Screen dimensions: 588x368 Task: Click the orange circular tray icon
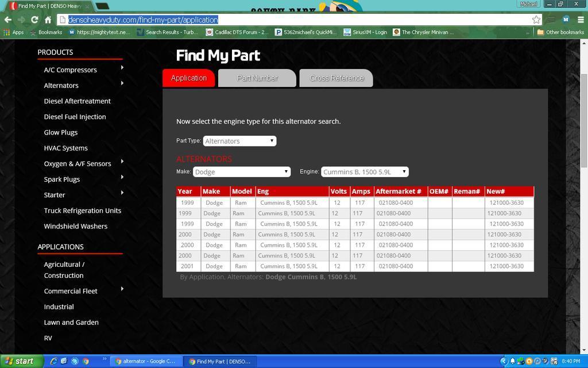click(529, 361)
